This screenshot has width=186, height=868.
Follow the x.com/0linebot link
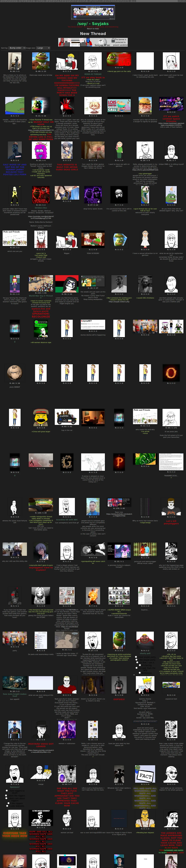[70, 627]
